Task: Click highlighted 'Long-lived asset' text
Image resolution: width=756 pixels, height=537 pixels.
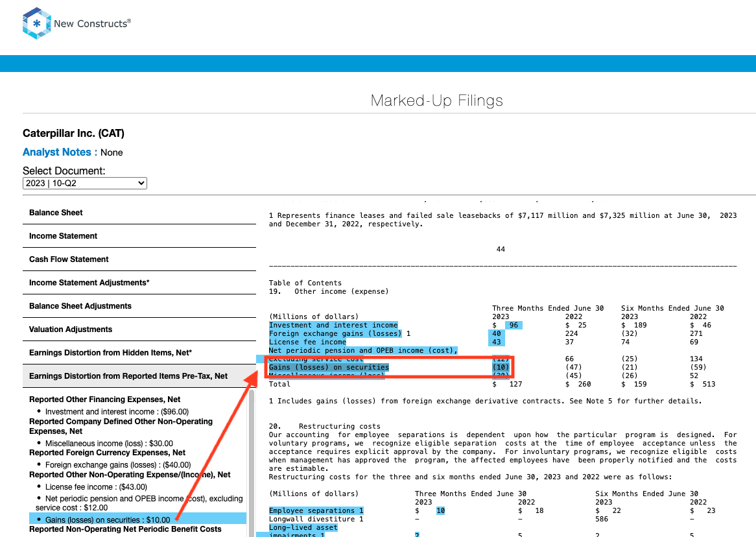Action: pyautogui.click(x=303, y=527)
